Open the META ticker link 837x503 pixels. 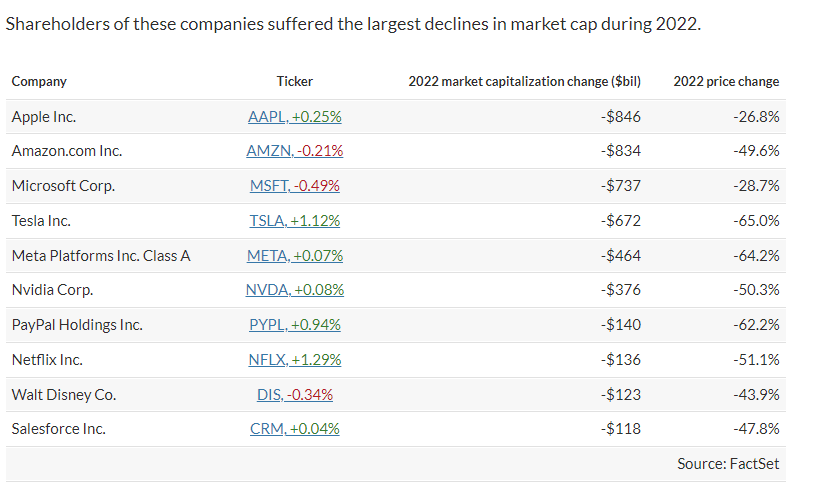294,256
